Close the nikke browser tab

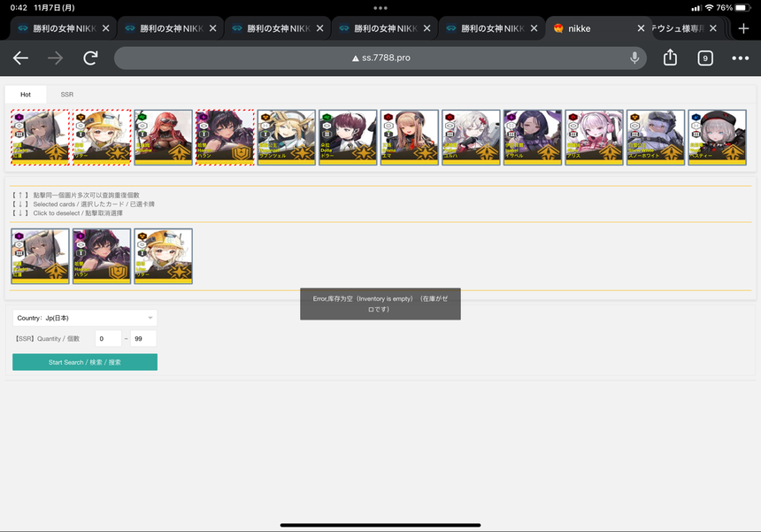[641, 28]
